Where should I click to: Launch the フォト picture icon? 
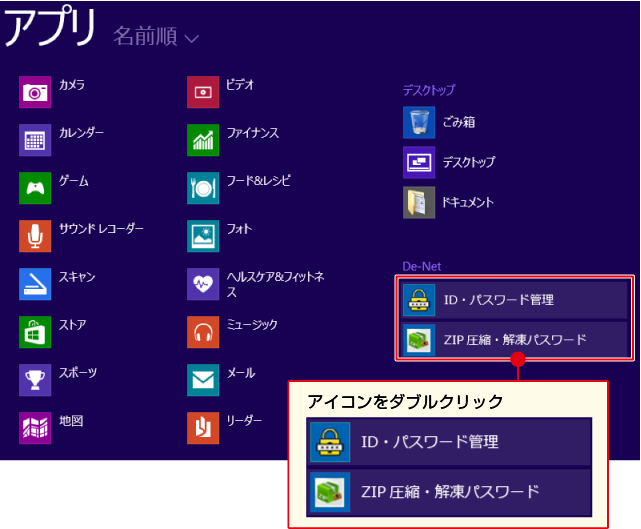point(203,236)
